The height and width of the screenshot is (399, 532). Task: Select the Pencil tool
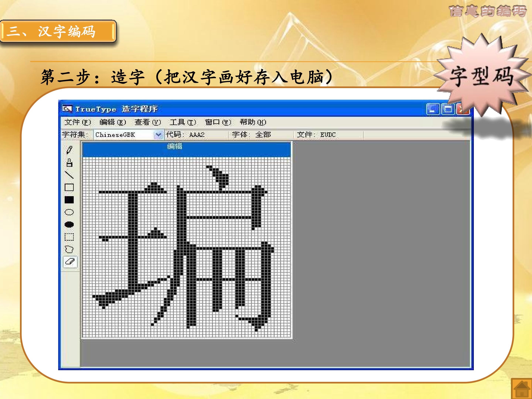(69, 150)
